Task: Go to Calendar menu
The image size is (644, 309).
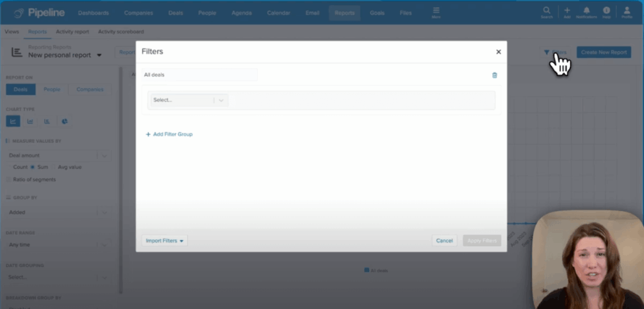Action: 279,13
